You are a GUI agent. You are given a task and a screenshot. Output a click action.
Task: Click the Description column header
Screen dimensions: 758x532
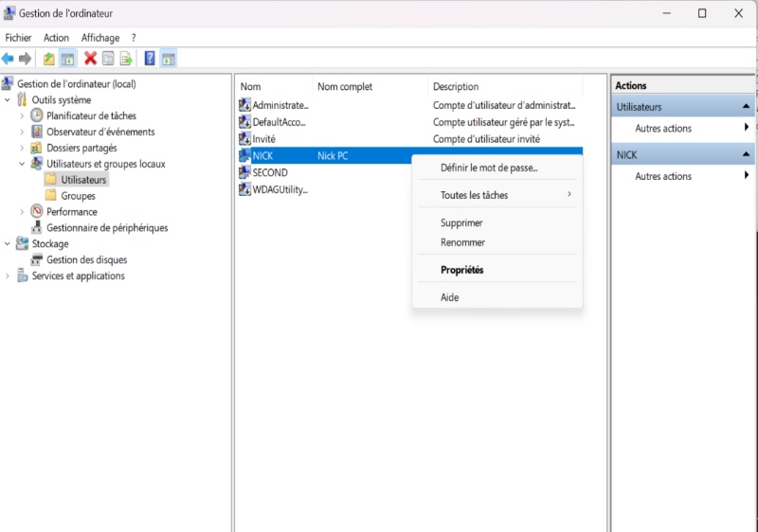click(456, 87)
